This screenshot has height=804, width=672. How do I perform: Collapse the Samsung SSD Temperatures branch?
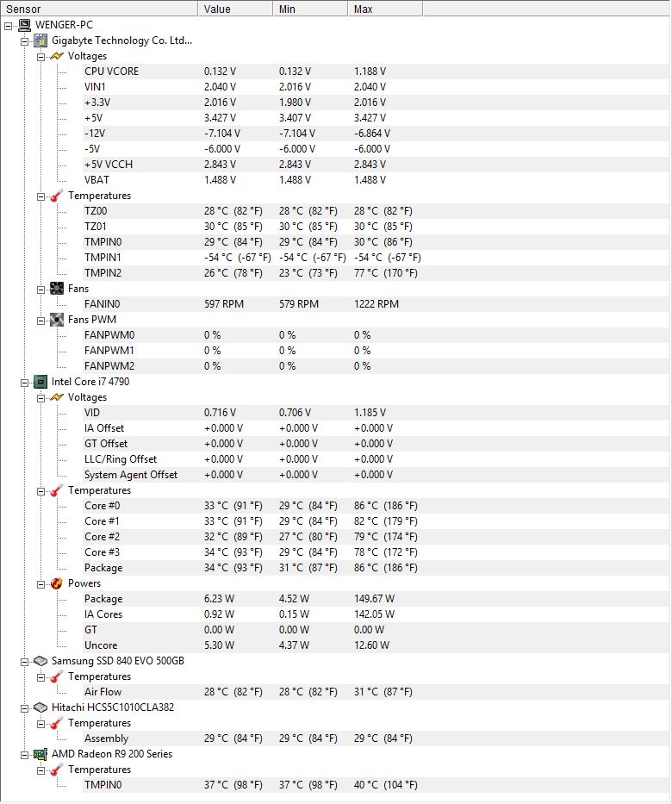[41, 678]
